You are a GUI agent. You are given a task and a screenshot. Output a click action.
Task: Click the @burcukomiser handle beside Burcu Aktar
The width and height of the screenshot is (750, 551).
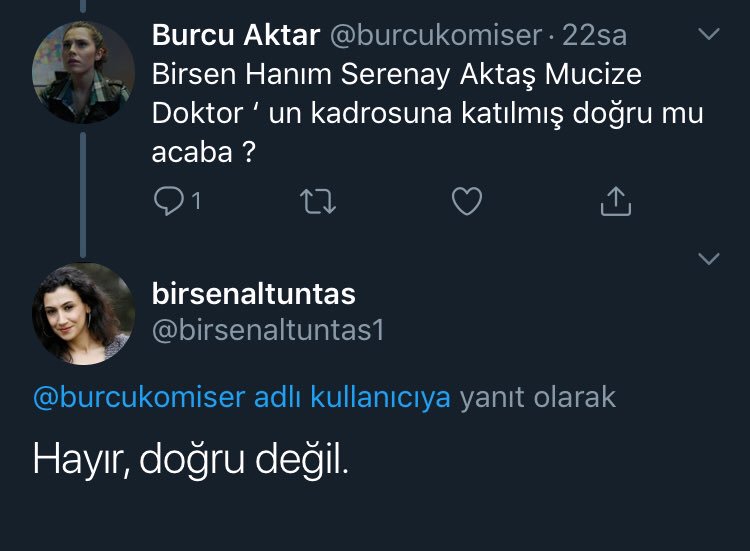point(436,36)
